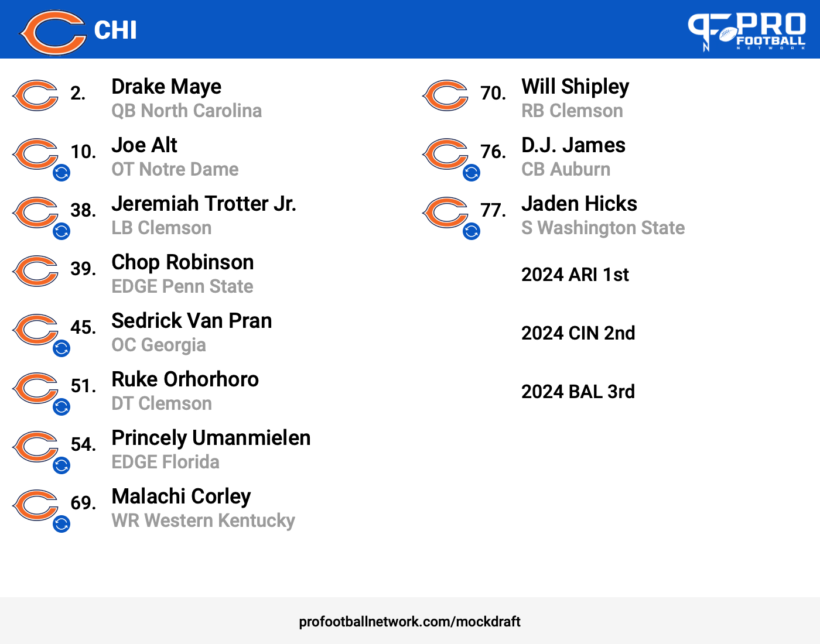Viewport: 820px width, 644px height.
Task: Click the trade icon beside pick 76
Action: 471,173
